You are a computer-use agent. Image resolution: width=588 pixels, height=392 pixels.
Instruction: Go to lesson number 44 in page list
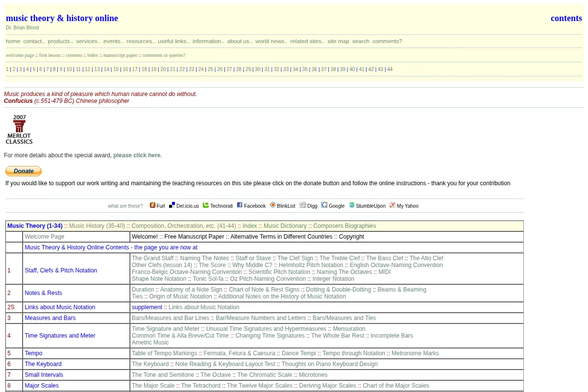point(390,70)
